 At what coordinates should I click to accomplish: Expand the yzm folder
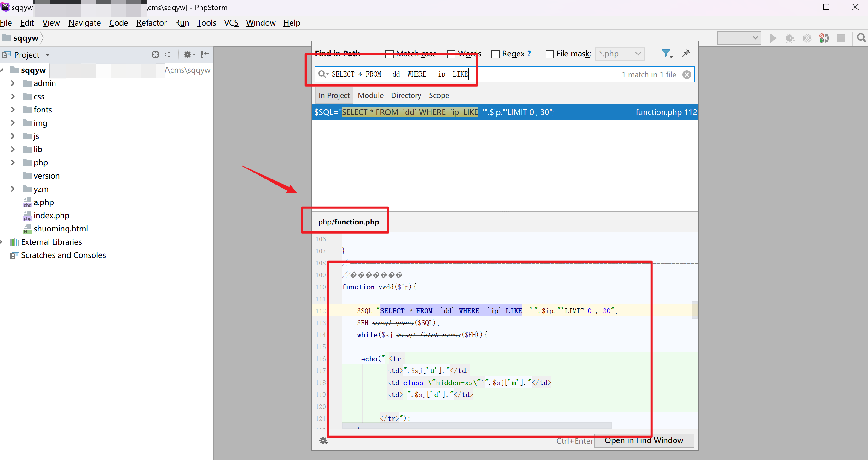13,189
